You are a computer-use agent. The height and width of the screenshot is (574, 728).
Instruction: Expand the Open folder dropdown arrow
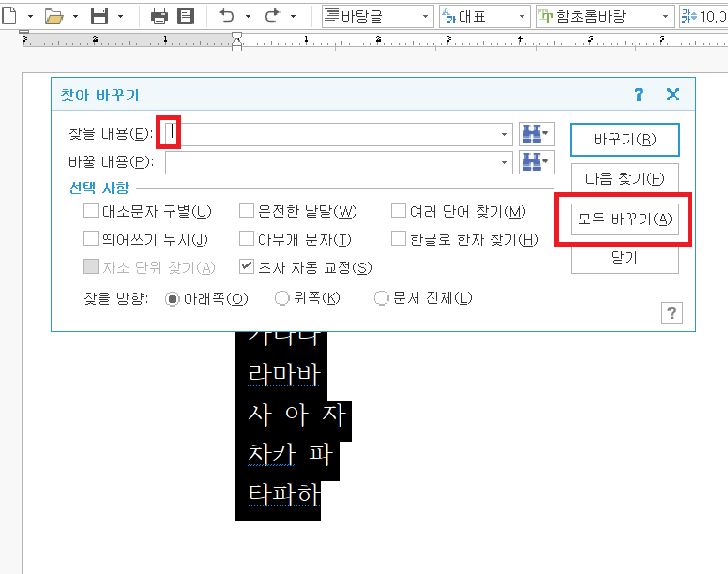tap(75, 16)
